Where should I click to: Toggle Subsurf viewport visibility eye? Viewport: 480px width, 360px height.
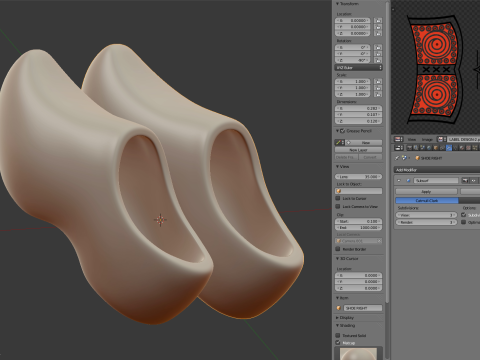tap(474, 180)
